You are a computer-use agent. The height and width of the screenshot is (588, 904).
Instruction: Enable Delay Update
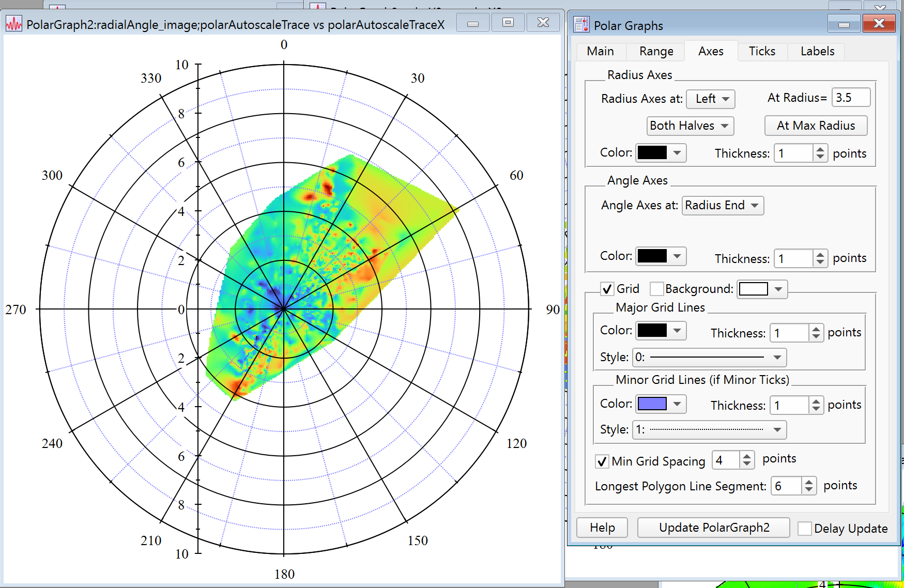pyautogui.click(x=805, y=529)
